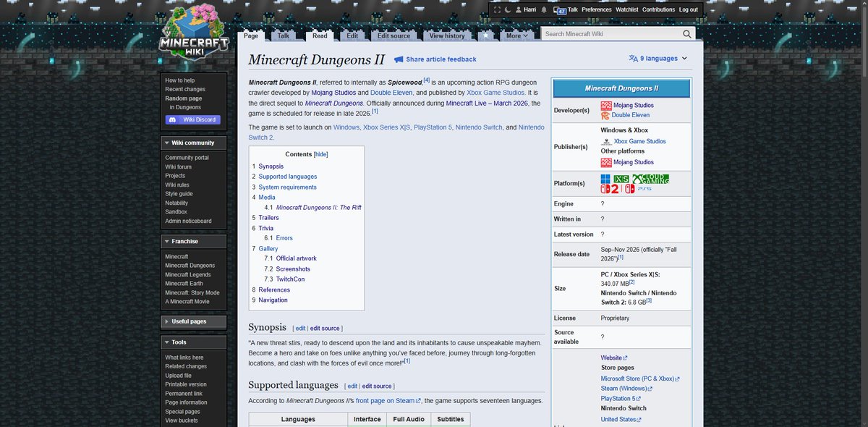
Task: Click the Double Eleven logo icon
Action: [x=605, y=115]
